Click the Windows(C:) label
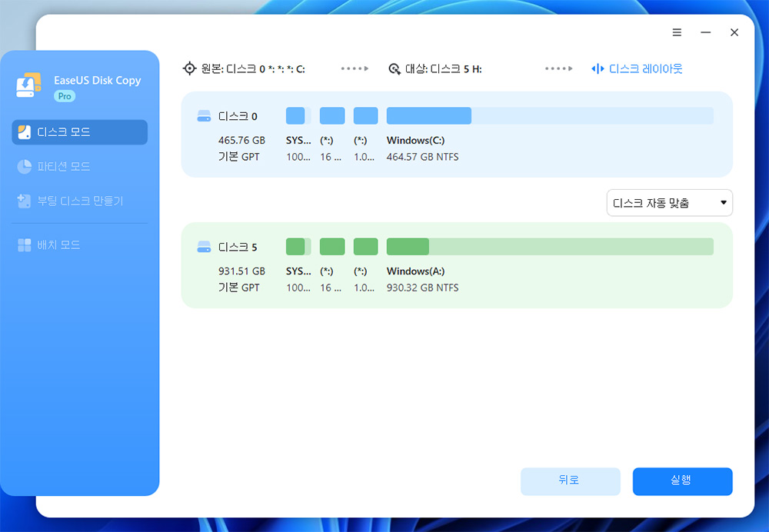Screen dimensions: 769x532 [415, 140]
